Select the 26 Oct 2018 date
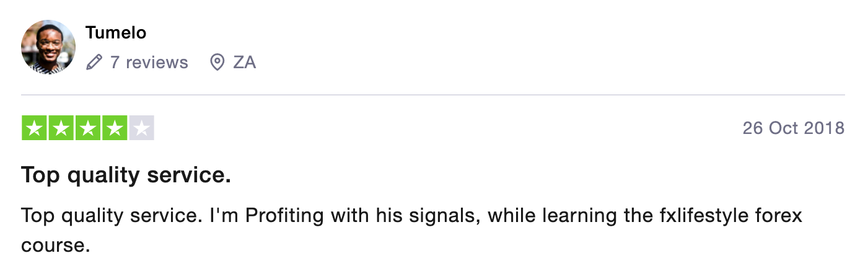This screenshot has height=271, width=868. pos(794,128)
